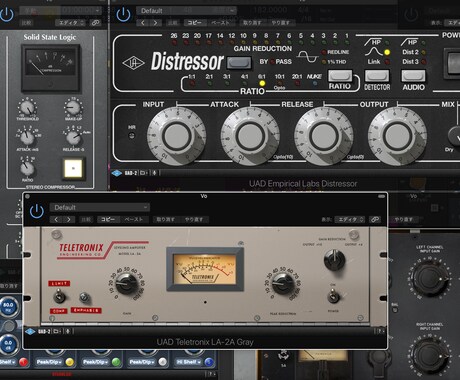Open Default preset dropdown in Distressor window

point(186,11)
